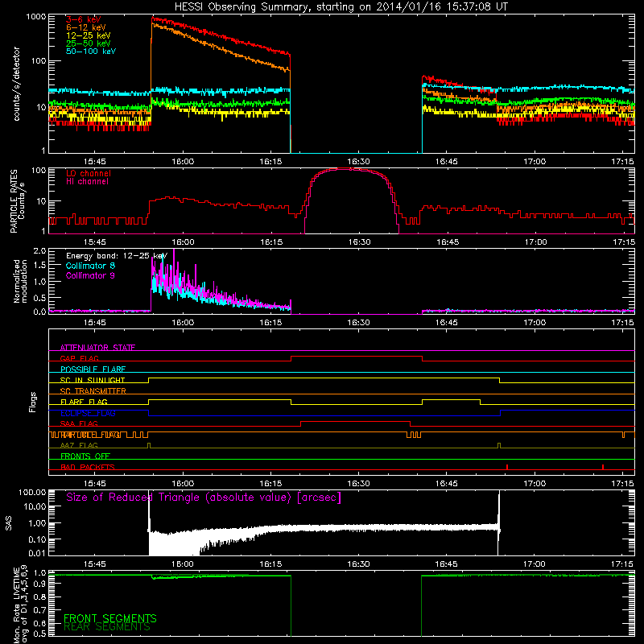Select the REAR SEGMENTS legend label
This screenshot has height=644, width=644.
pos(107,627)
